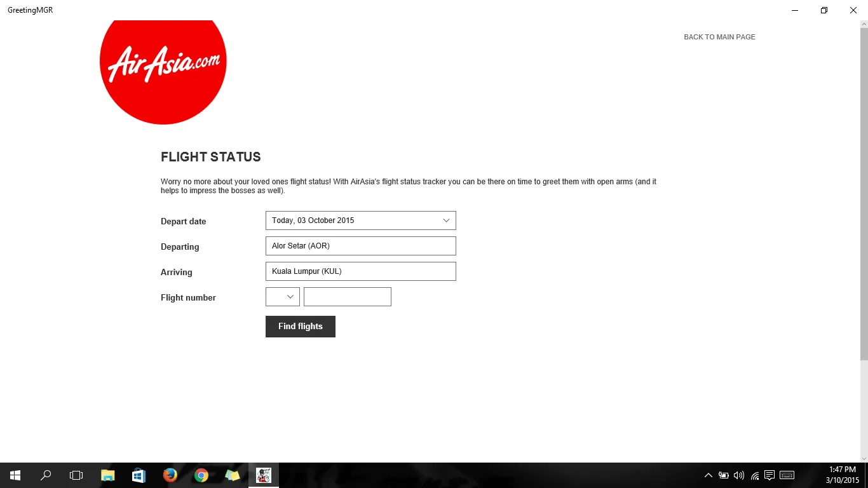Viewport: 868px width, 488px height.
Task: Open the sticky-note style app in taskbar
Action: 233,475
